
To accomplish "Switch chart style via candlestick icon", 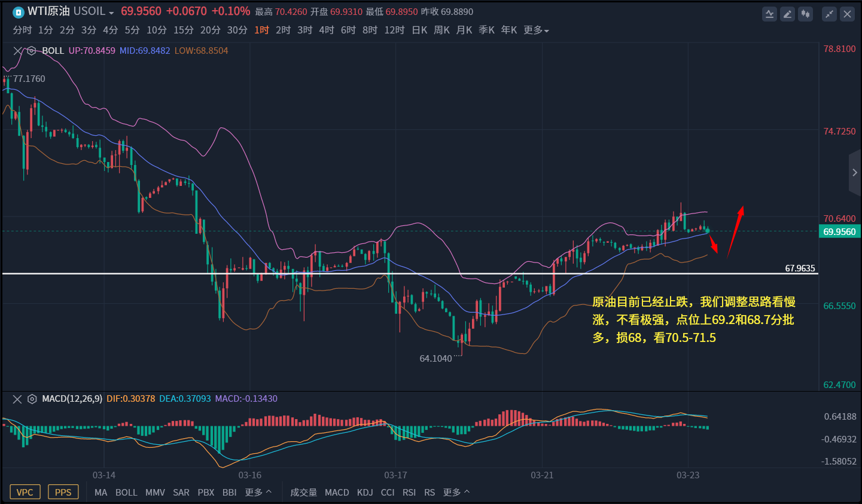I will click(x=805, y=14).
